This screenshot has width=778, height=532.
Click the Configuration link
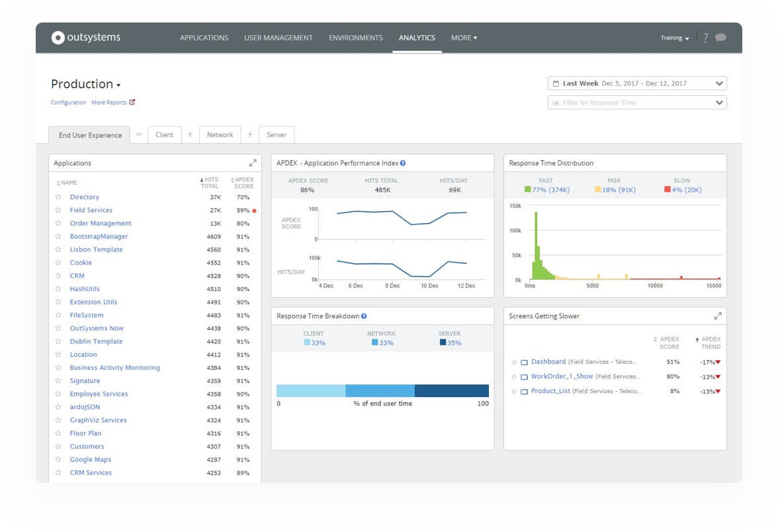click(69, 102)
